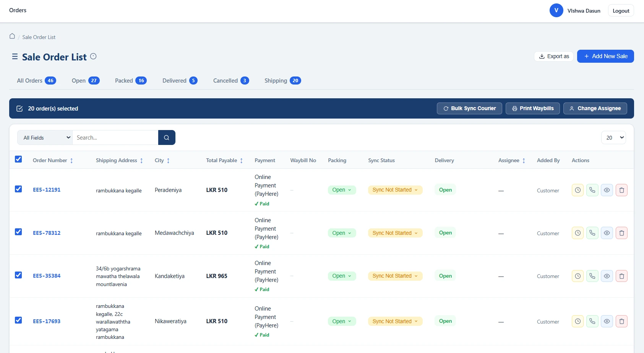Viewport: 644px width, 353px height.
Task: Toggle the select-all header checkbox
Action: [18, 159]
